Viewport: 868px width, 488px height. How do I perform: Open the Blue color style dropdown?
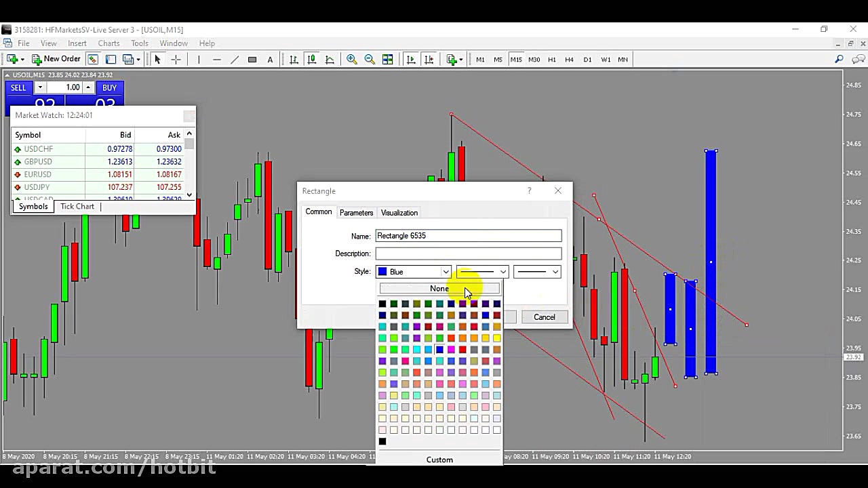[414, 272]
